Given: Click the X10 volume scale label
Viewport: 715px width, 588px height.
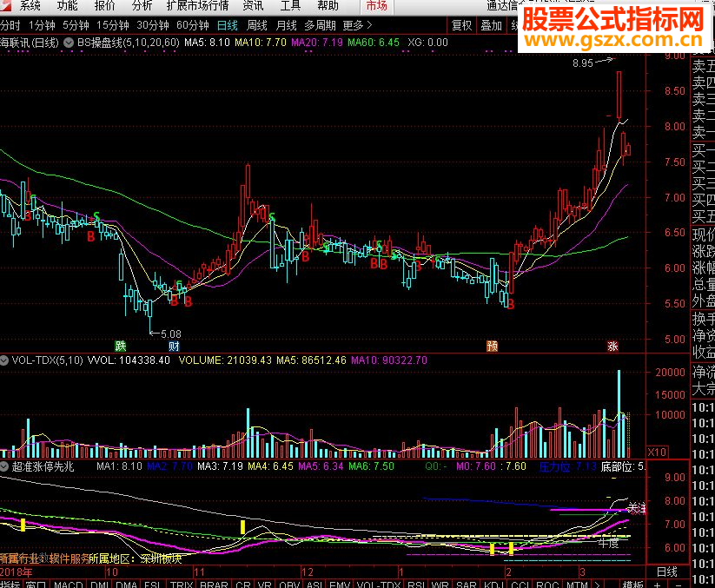Looking at the screenshot, I should [657, 453].
